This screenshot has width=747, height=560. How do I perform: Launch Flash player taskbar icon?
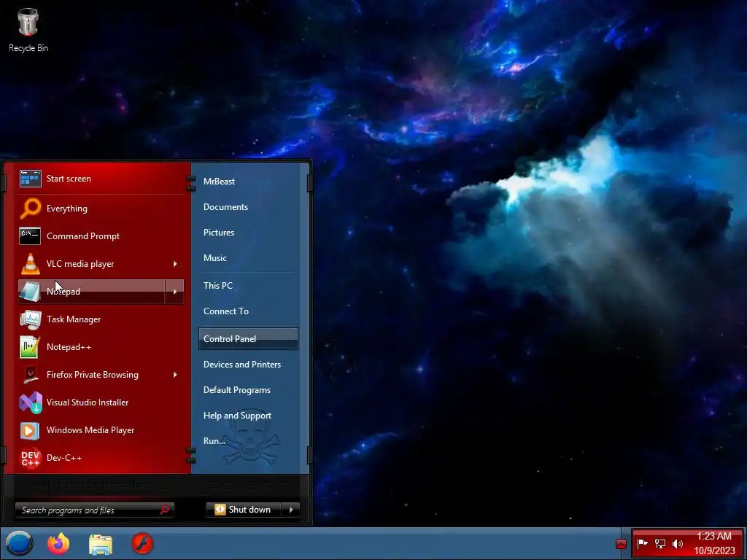tap(142, 543)
